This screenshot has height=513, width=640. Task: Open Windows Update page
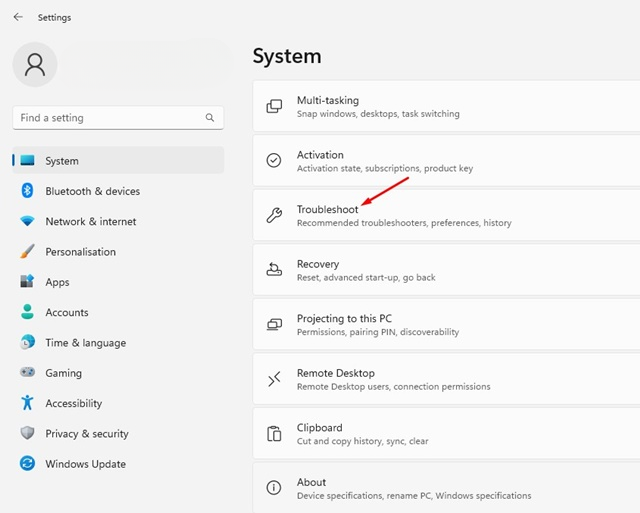pos(118,464)
